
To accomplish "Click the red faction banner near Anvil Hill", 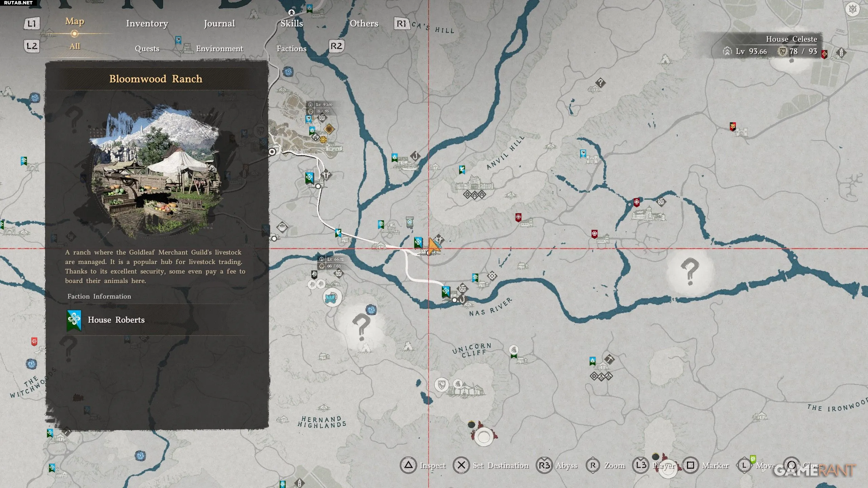I will [x=518, y=217].
